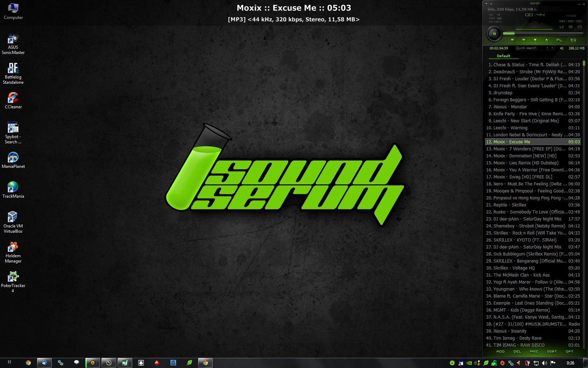The image size is (588, 368).
Task: Click the volume bars icon under TIMER
Action: 561,27
